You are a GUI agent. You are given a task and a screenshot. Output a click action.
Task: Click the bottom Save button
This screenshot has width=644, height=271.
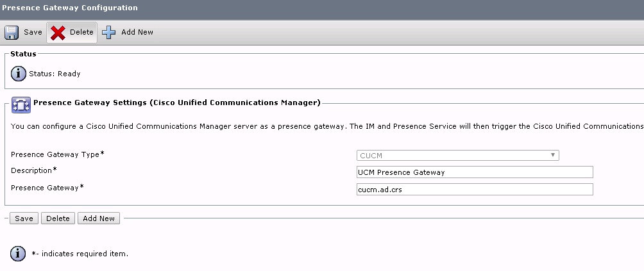tap(24, 218)
